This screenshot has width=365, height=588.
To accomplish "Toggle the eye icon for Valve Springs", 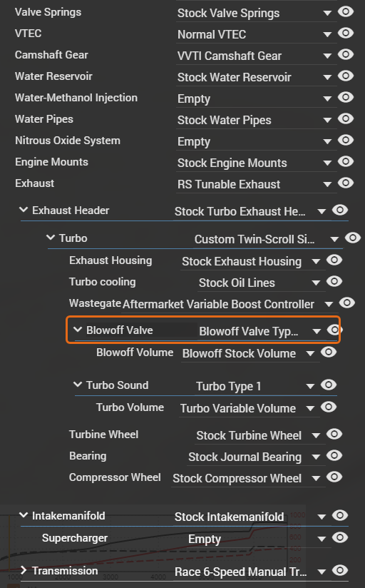I will (x=346, y=11).
